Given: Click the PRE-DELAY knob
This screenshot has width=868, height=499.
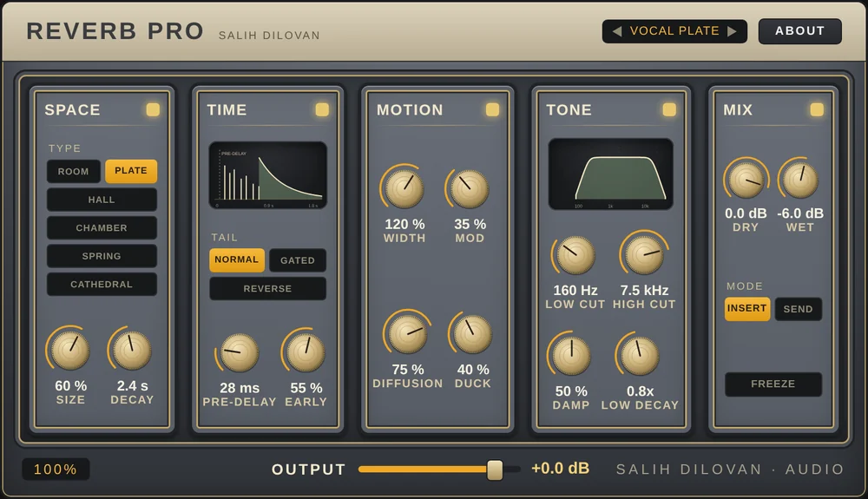Looking at the screenshot, I should (x=240, y=352).
